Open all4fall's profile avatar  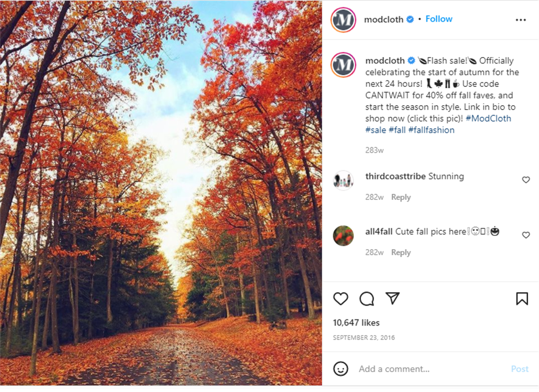(x=343, y=236)
